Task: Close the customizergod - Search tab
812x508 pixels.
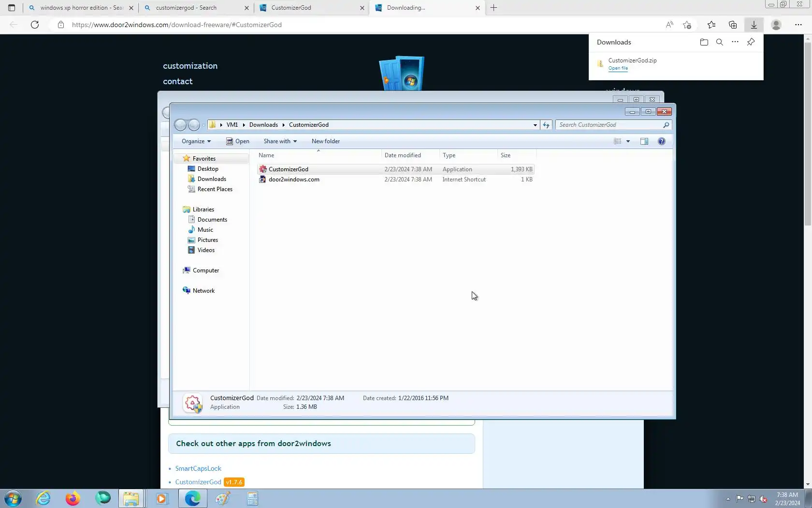Action: point(246,8)
